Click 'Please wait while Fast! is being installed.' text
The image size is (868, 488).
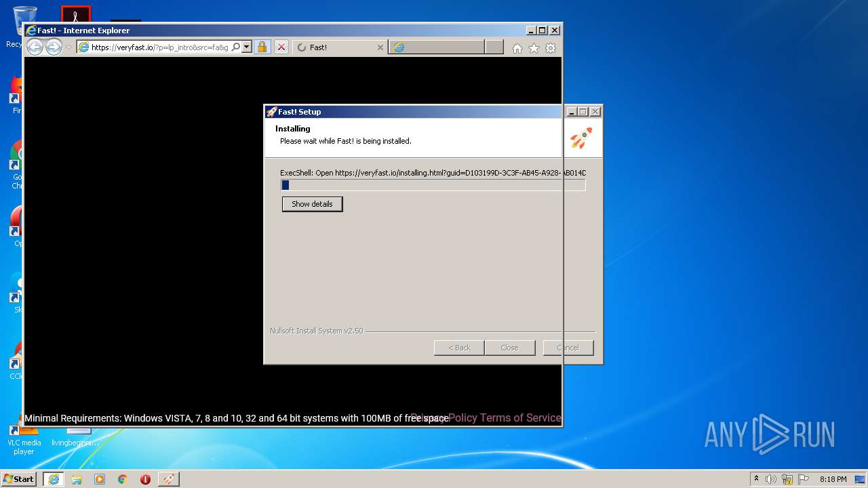coord(346,141)
